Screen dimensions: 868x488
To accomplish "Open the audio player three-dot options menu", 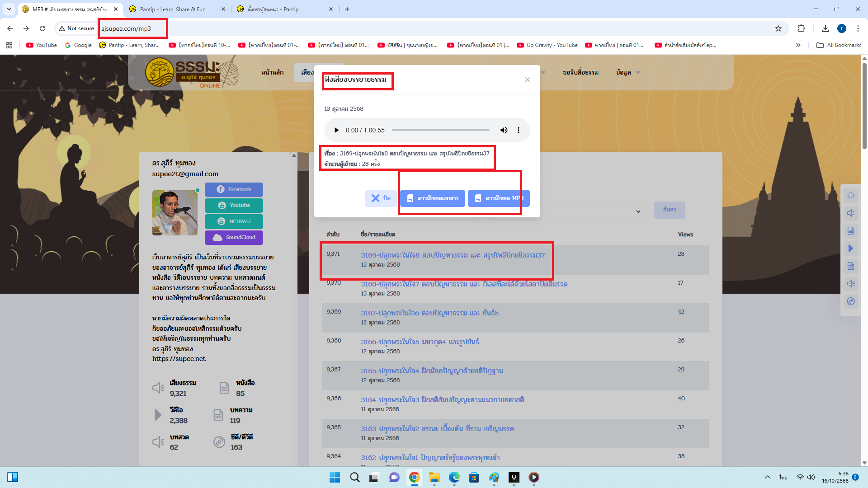I will click(519, 130).
